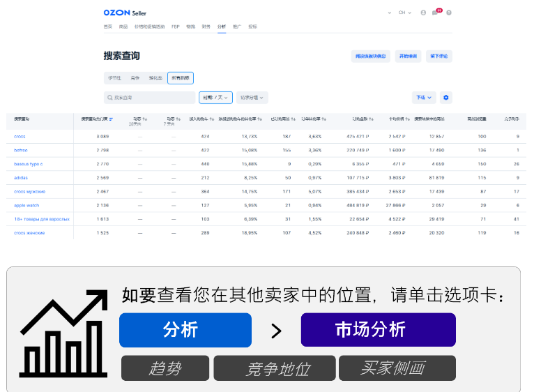Open the user account icon in header
The height and width of the screenshot is (392, 534).
click(x=423, y=13)
